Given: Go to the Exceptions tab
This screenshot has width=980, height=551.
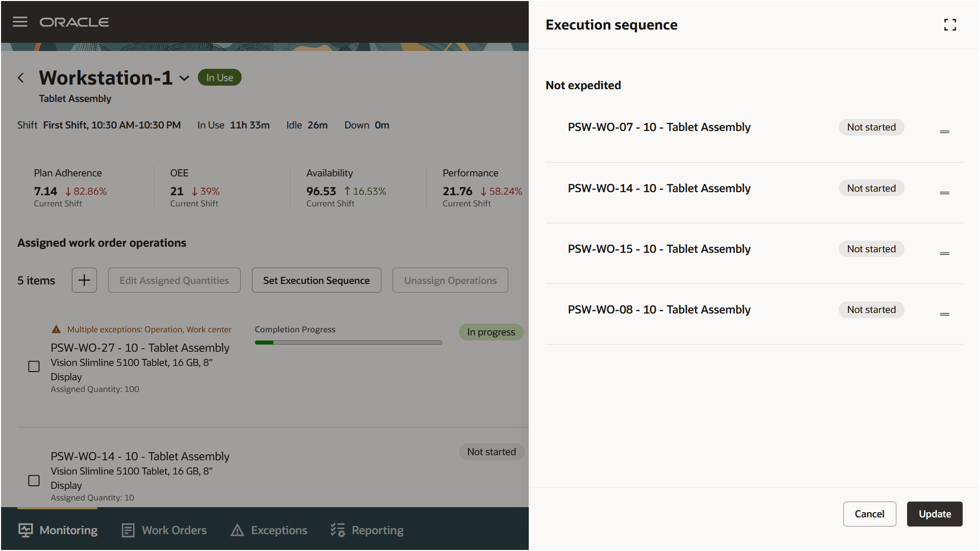Looking at the screenshot, I should point(269,530).
